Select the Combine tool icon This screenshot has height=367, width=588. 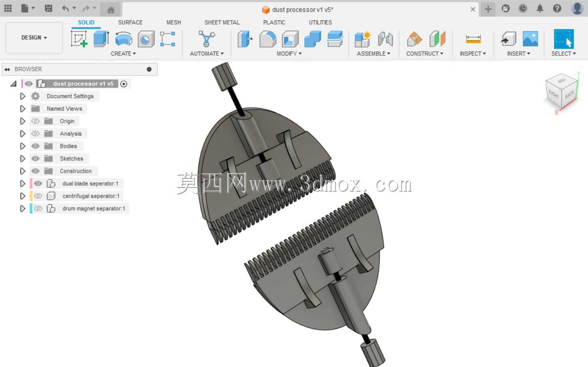click(x=313, y=39)
